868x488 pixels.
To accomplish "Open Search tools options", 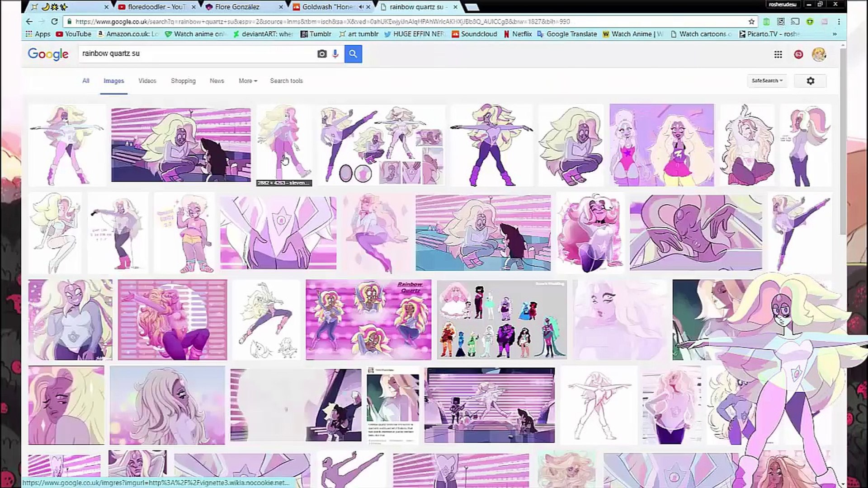I will coord(286,81).
